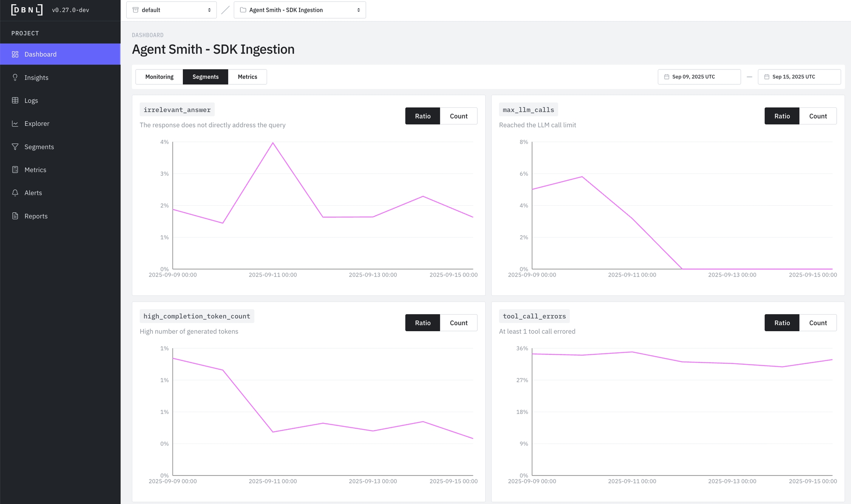Viewport: 851px width, 504px height.
Task: Switch irrelevant_answer chart to Count
Action: [x=458, y=116]
